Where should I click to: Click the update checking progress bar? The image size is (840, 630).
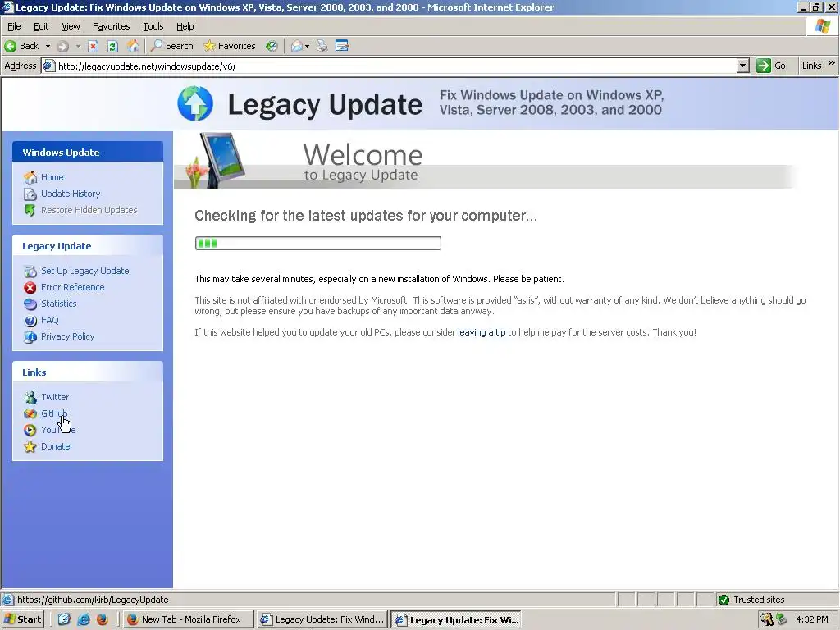pos(318,243)
